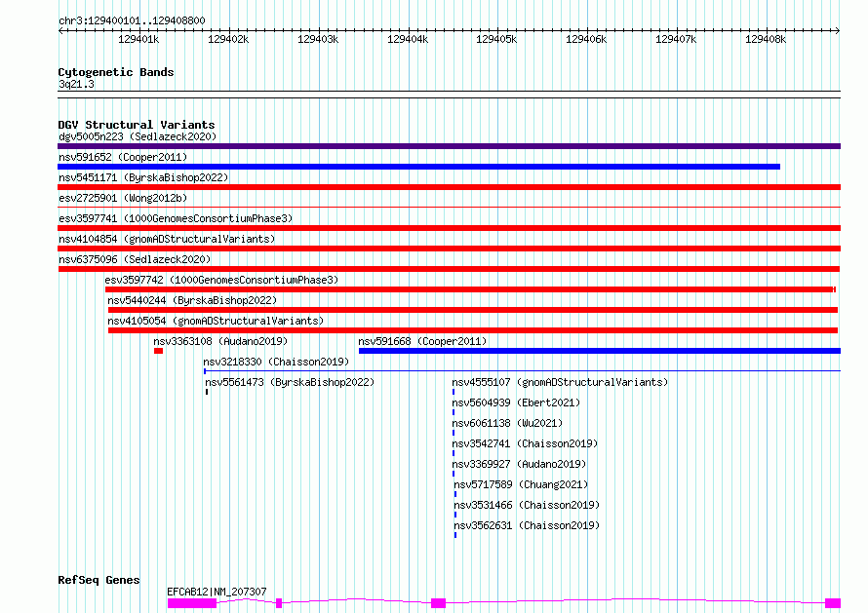Click the blue nsv591668 feature bar

click(600, 351)
